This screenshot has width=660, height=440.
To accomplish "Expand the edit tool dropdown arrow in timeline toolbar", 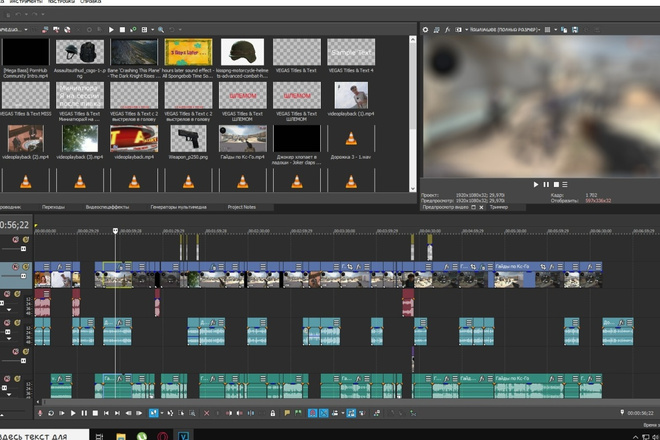I will pyautogui.click(x=162, y=413).
